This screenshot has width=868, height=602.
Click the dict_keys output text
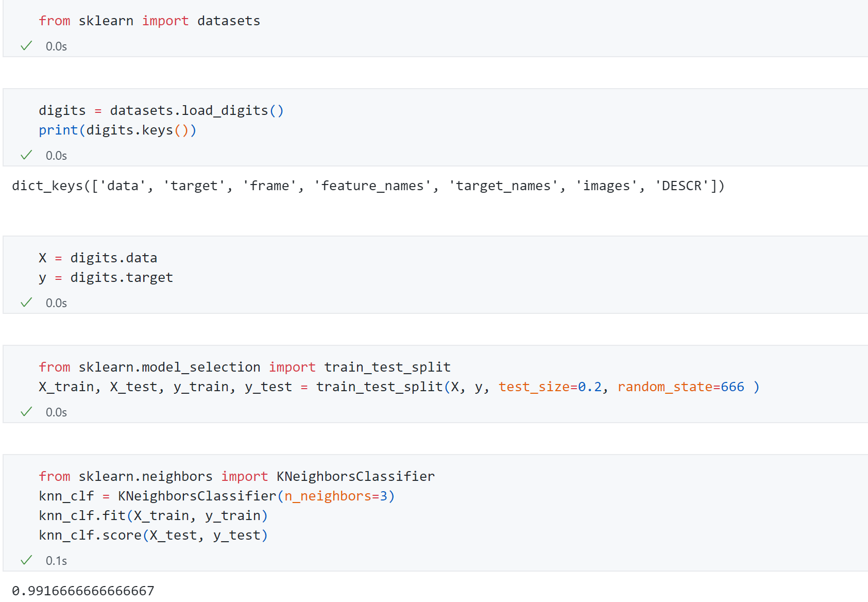tap(368, 186)
